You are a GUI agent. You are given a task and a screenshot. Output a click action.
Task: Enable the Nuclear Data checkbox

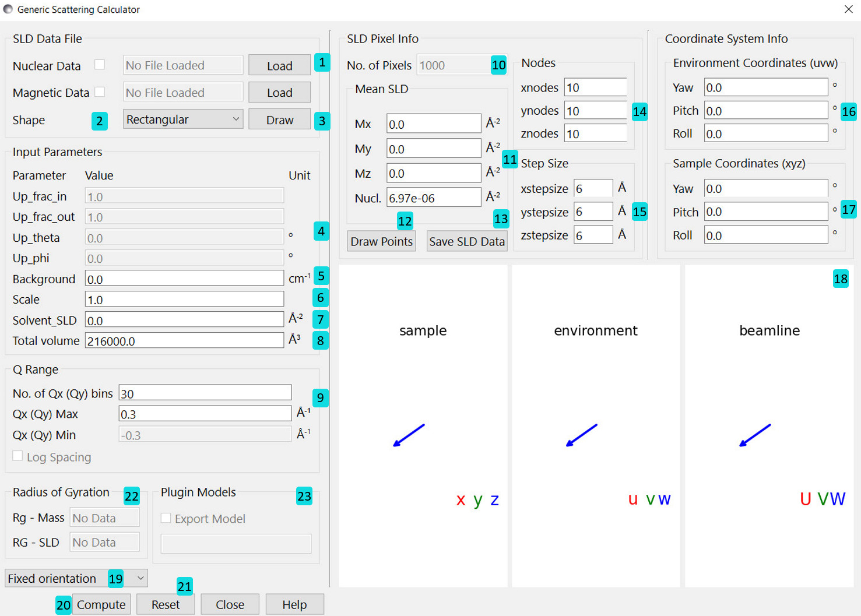100,65
